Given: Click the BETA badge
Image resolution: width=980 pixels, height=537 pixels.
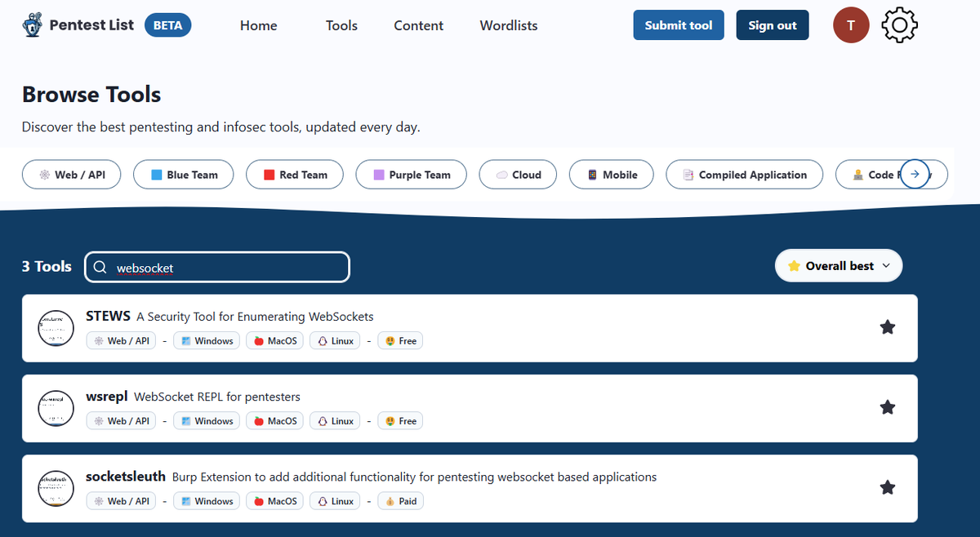Looking at the screenshot, I should pos(168,25).
